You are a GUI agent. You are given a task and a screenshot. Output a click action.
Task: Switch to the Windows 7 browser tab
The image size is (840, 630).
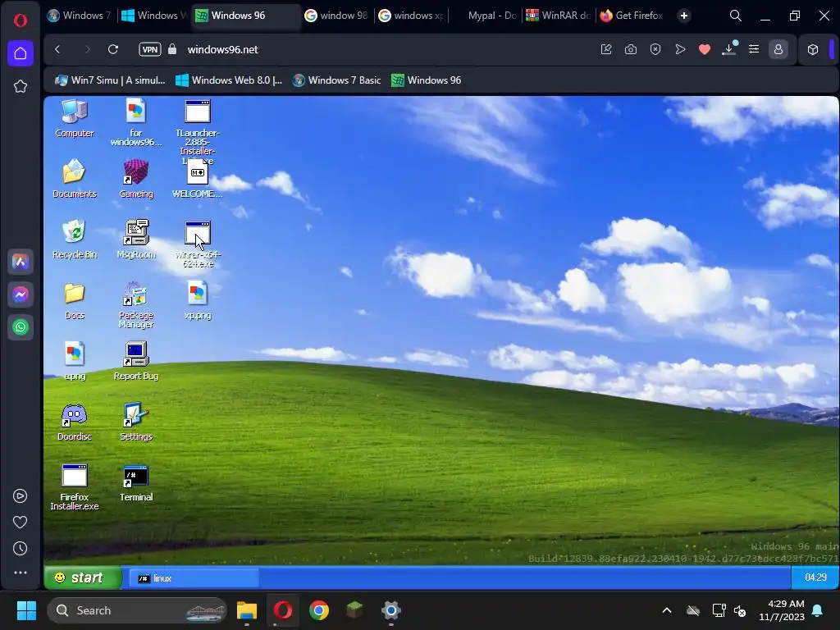[79, 16]
